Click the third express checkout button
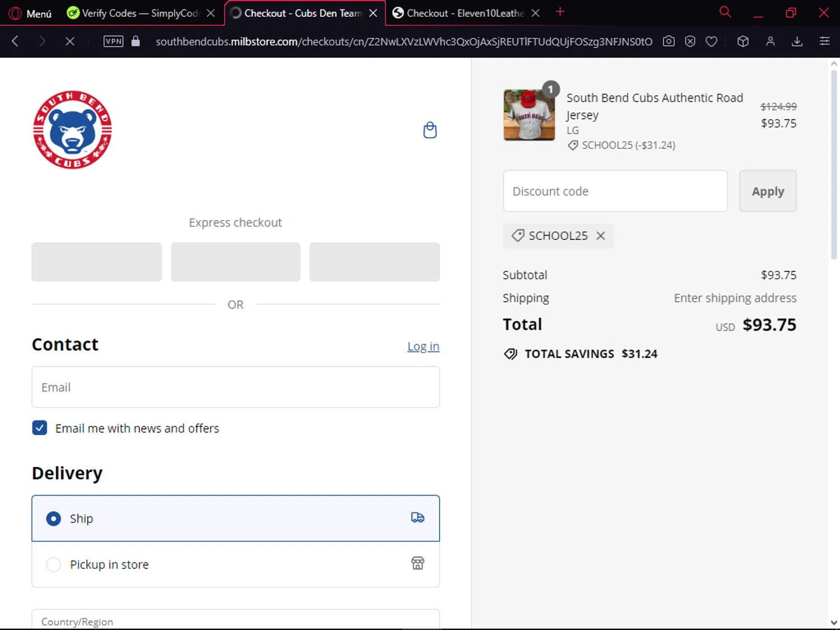The width and height of the screenshot is (840, 630). 375,262
